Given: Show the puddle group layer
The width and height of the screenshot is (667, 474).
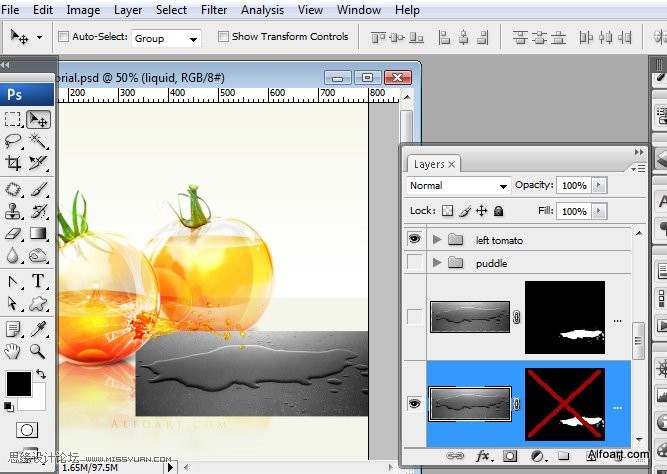Looking at the screenshot, I should tap(414, 263).
